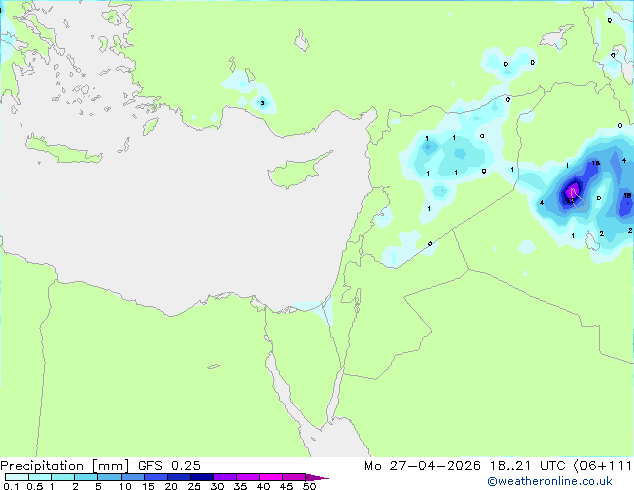Image resolution: width=634 pixels, height=490 pixels.
Task: Click the '18..21 UTC' time label
Action: (x=527, y=466)
